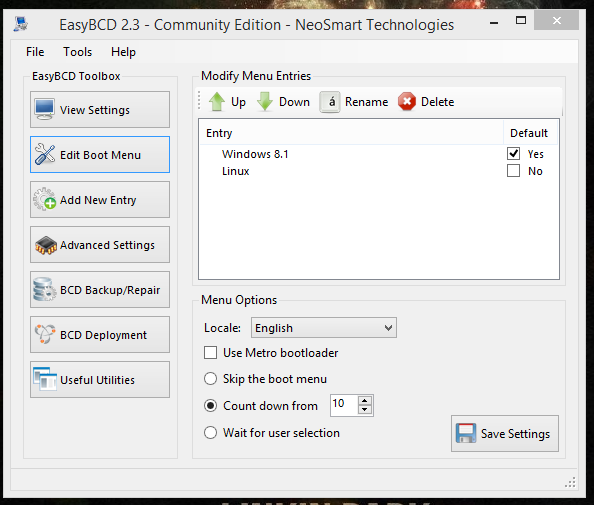
Task: Select Count down from radio
Action: coord(210,405)
